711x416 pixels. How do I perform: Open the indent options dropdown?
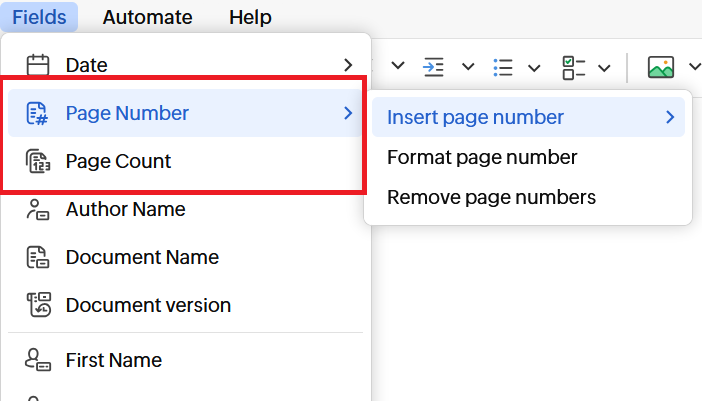[x=467, y=67]
